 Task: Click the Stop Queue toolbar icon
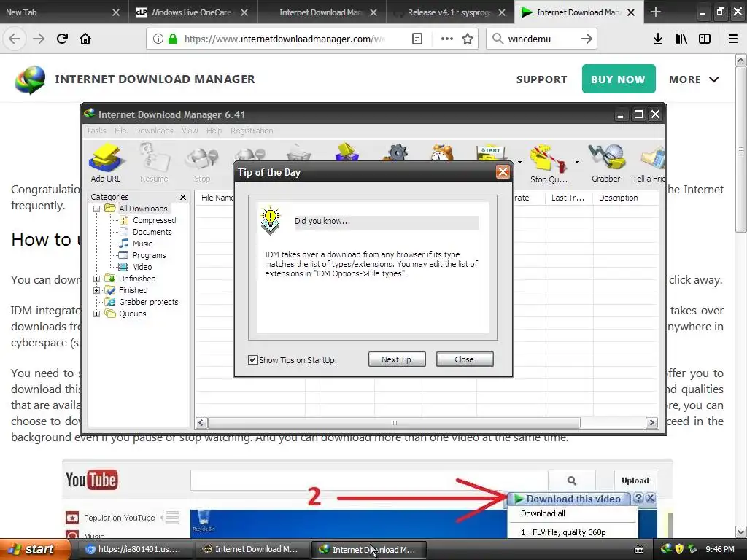[x=549, y=163]
